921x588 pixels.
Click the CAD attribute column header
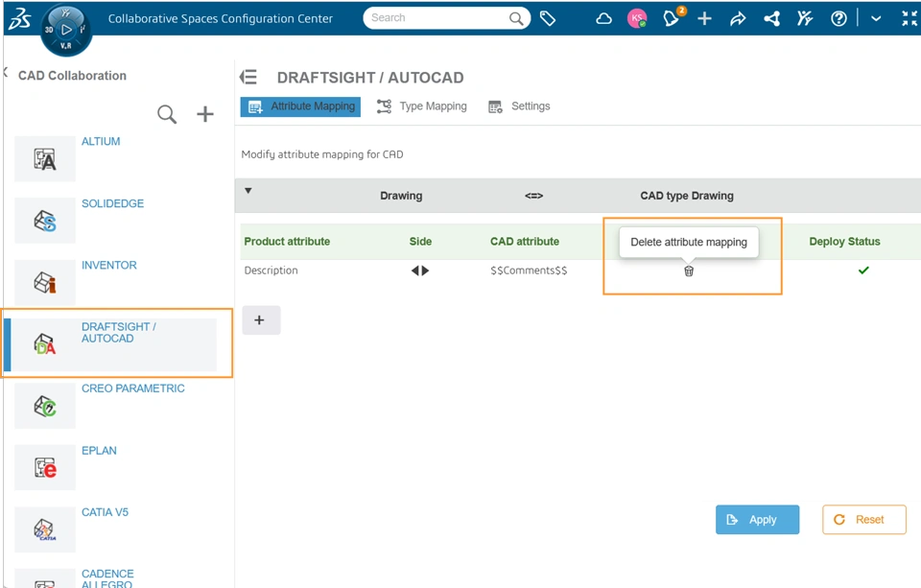click(525, 242)
